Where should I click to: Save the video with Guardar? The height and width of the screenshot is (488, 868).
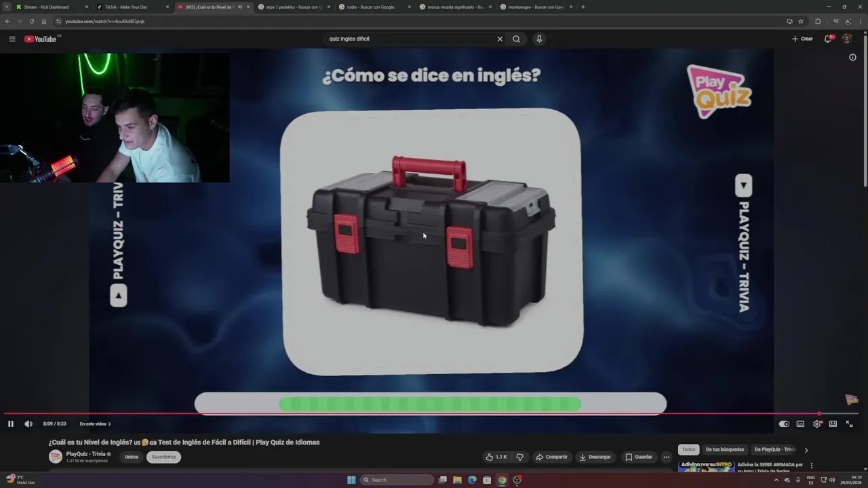[639, 457]
